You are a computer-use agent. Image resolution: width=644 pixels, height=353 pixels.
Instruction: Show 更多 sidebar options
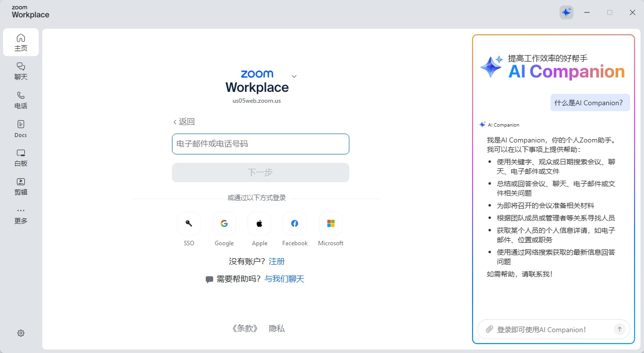(21, 215)
